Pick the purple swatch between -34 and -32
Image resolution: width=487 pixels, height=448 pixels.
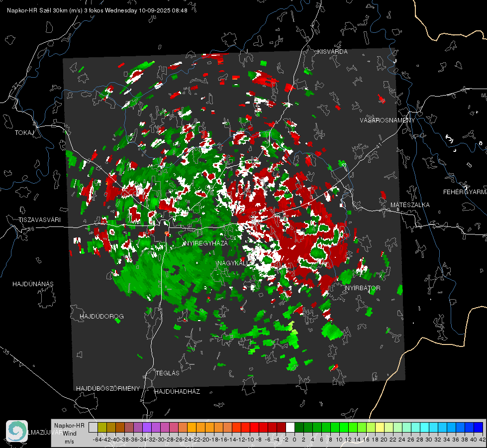pos(147,427)
